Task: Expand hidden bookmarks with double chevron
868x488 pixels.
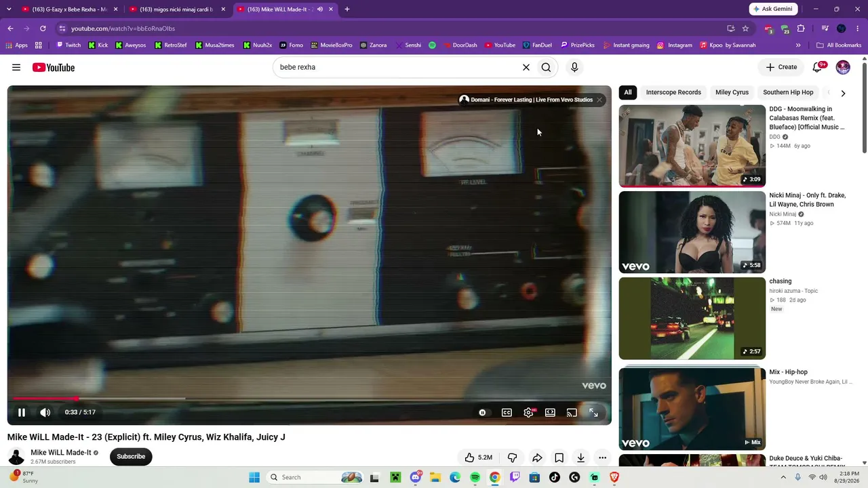Action: point(798,45)
